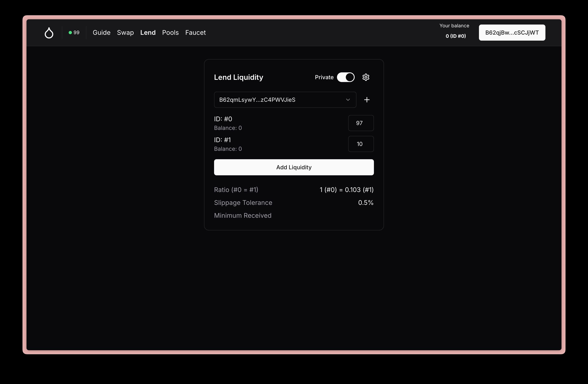588x384 pixels.
Task: Click the droplet logo icon
Action: click(x=49, y=33)
